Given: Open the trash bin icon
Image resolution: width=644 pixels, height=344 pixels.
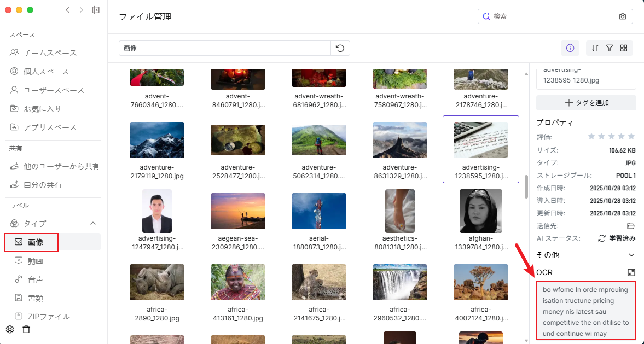Looking at the screenshot, I should coord(26,329).
